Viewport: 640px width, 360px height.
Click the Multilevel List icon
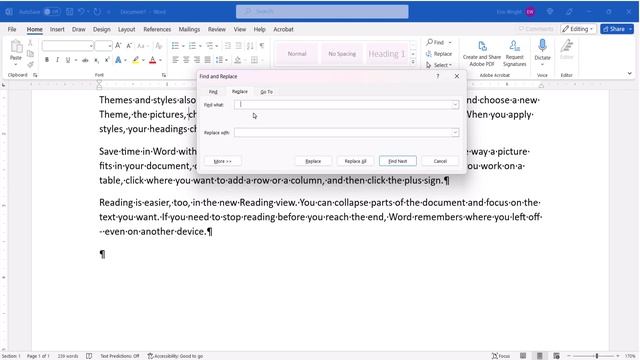tap(209, 46)
